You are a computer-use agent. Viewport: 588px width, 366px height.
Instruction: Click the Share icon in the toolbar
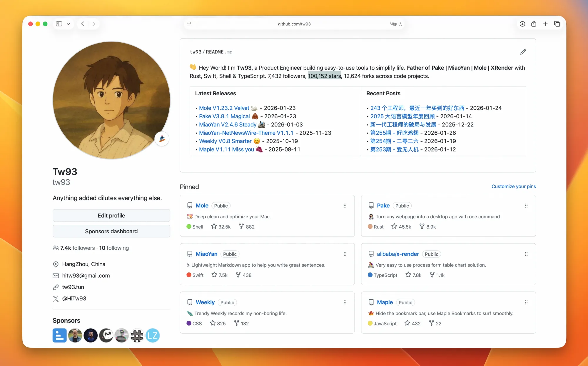pyautogui.click(x=534, y=24)
